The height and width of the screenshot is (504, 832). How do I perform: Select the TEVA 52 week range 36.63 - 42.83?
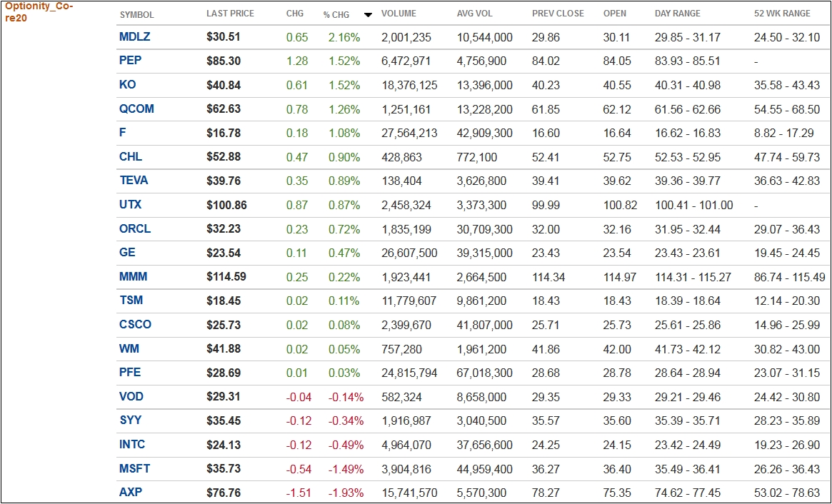coord(788,181)
